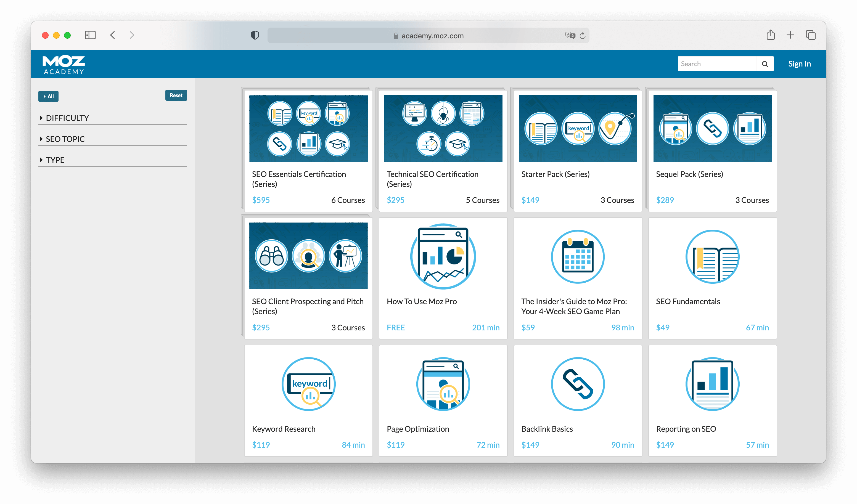Expand the DIFFICULTY filter
Screen dimensions: 857x504
point(113,118)
